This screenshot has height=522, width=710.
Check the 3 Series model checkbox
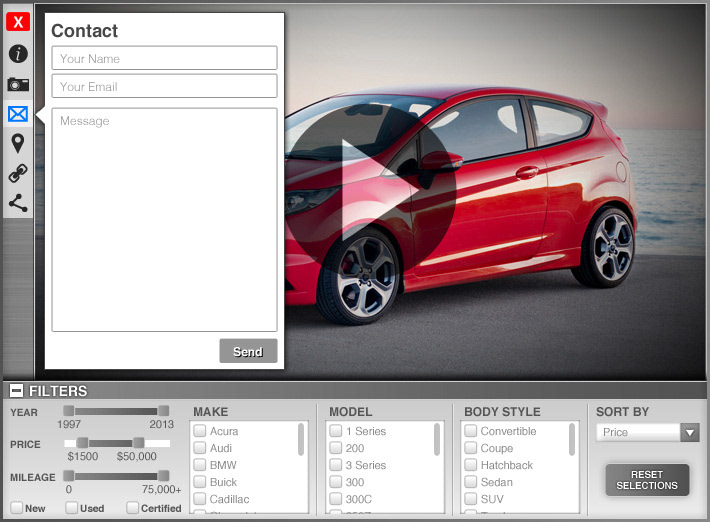click(336, 465)
